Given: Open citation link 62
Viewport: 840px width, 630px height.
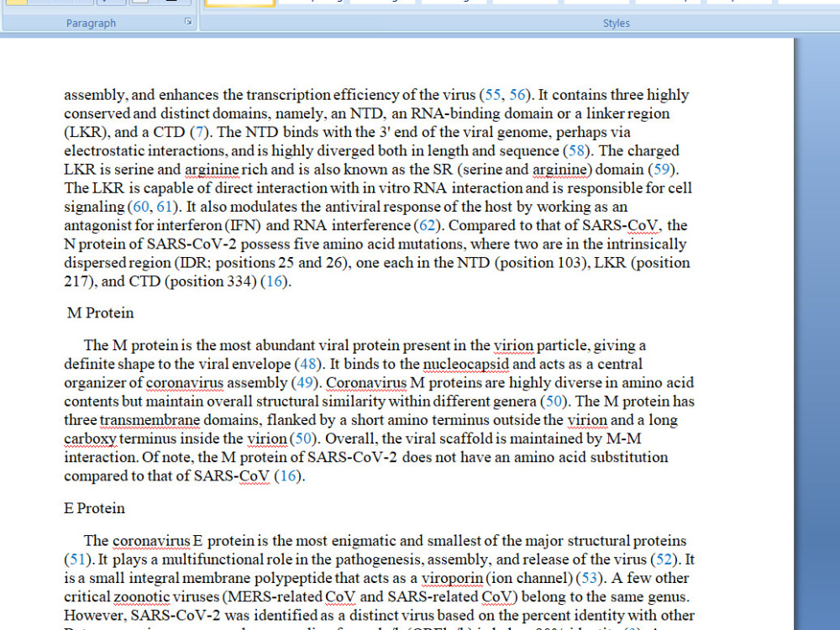Looking at the screenshot, I should coord(427,225).
